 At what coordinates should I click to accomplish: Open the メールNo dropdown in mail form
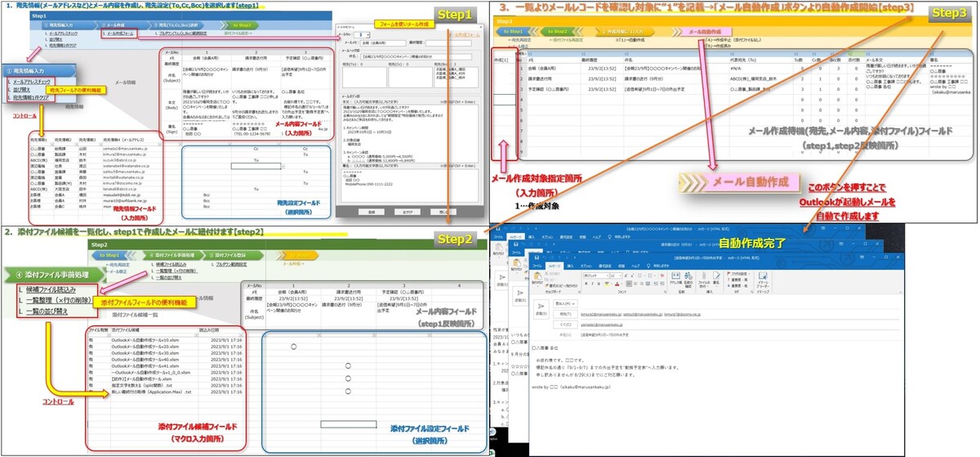[368, 35]
